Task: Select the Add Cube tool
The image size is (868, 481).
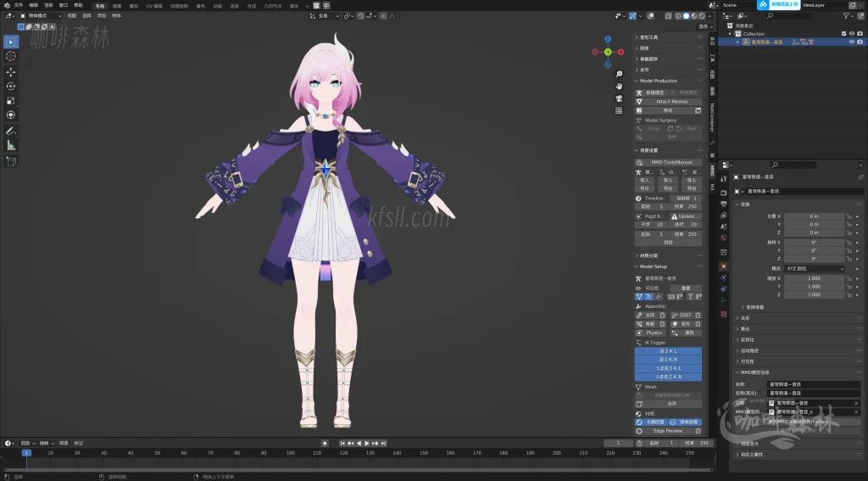Action: point(10,161)
